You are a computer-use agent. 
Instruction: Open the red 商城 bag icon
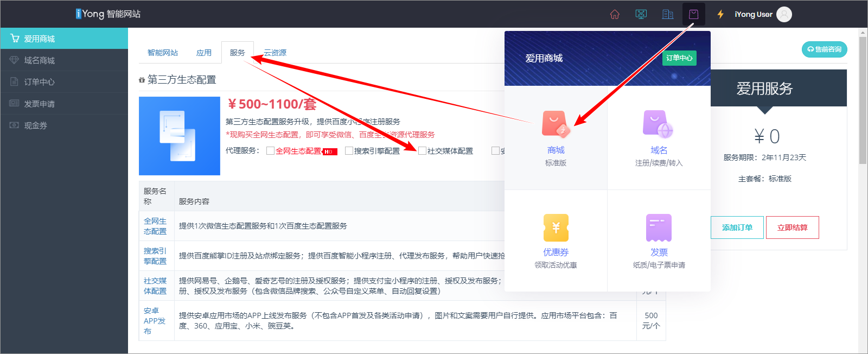pos(556,124)
